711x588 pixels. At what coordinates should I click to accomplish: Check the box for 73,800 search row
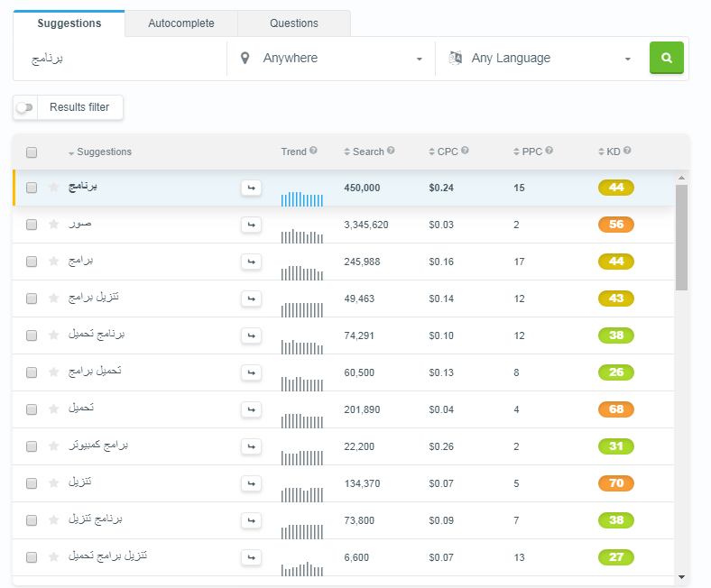(x=32, y=520)
